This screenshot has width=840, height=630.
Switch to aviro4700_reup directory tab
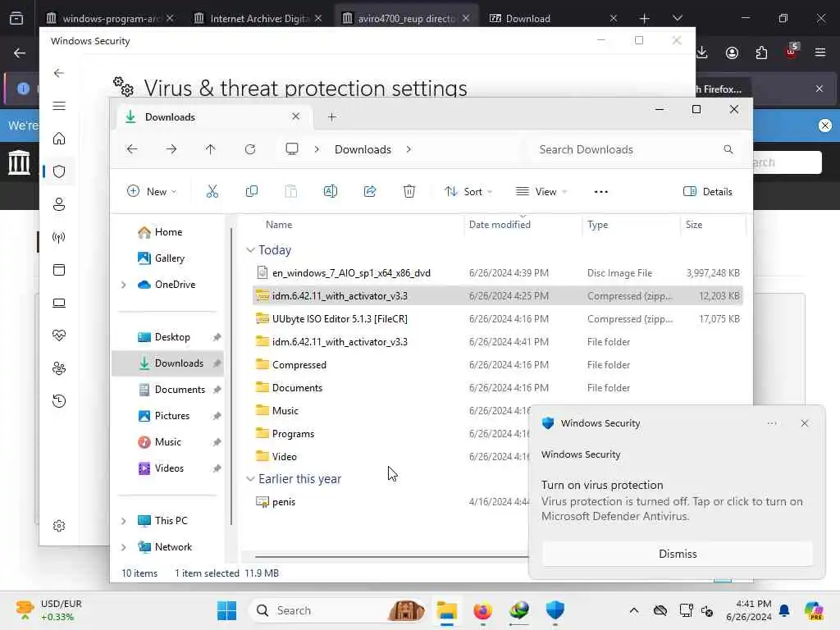pos(406,18)
